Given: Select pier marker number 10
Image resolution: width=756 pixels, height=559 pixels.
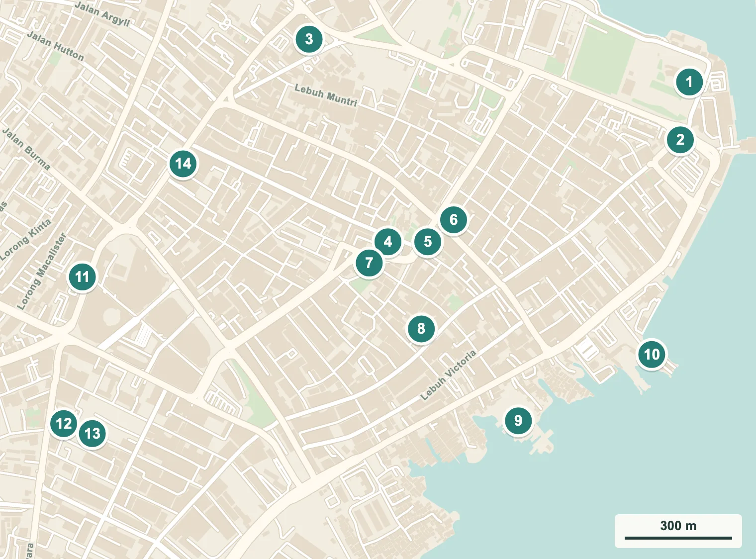Looking at the screenshot, I should point(652,354).
